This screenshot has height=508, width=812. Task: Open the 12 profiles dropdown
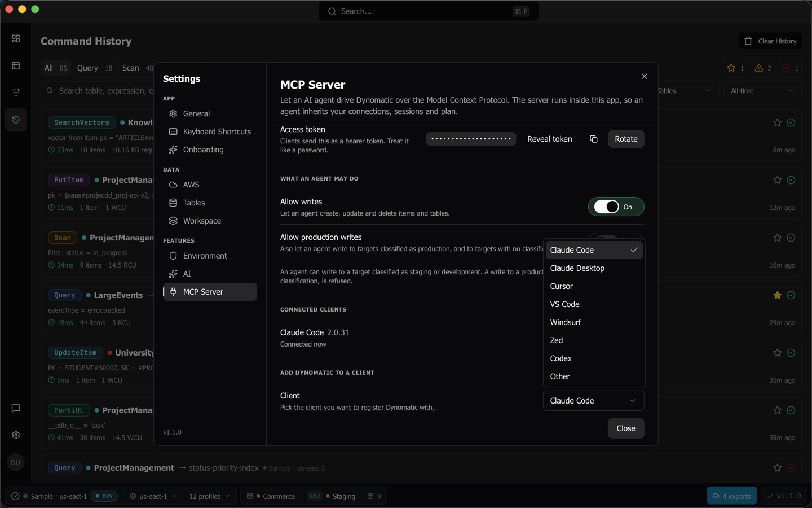[209, 496]
